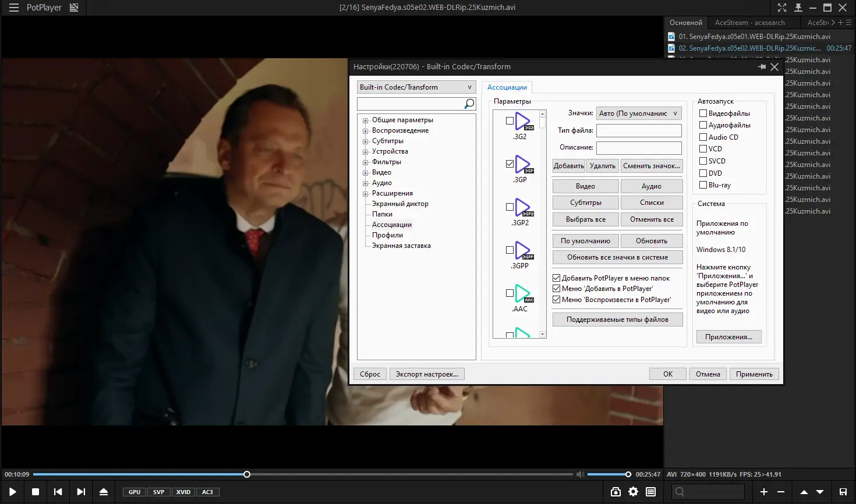Check the .3G2 association checkbox
The height and width of the screenshot is (504, 856).
[x=510, y=121]
